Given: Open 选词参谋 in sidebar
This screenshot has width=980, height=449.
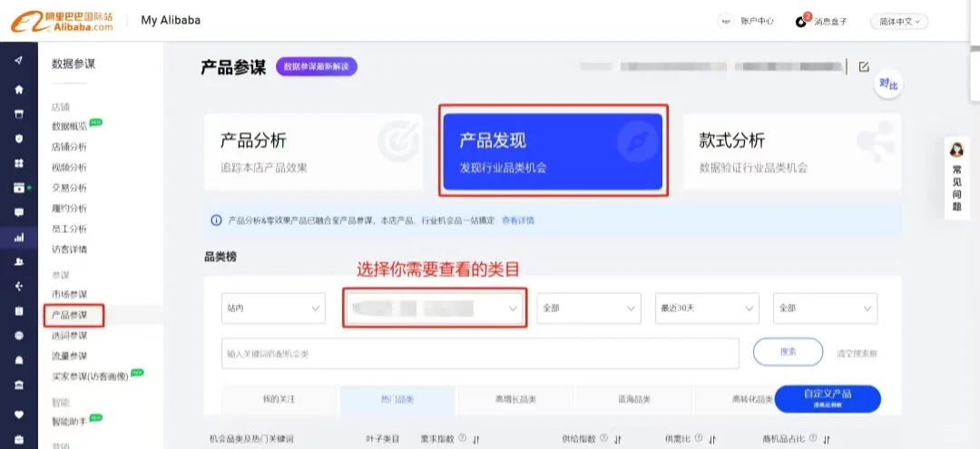Looking at the screenshot, I should [69, 336].
